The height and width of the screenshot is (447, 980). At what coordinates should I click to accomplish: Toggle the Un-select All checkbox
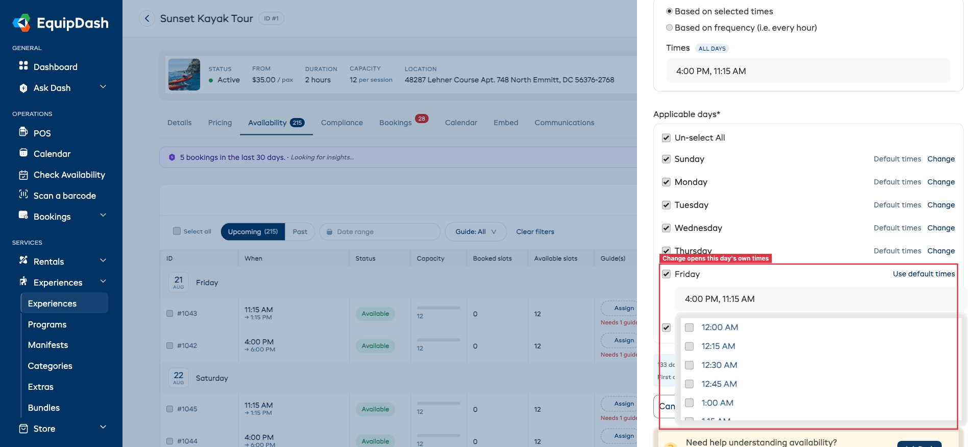[666, 137]
